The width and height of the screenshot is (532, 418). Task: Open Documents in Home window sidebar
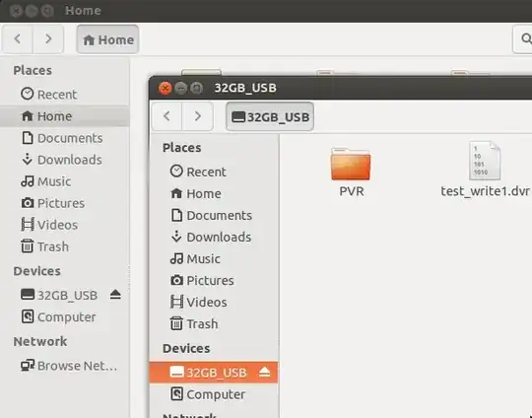point(64,138)
